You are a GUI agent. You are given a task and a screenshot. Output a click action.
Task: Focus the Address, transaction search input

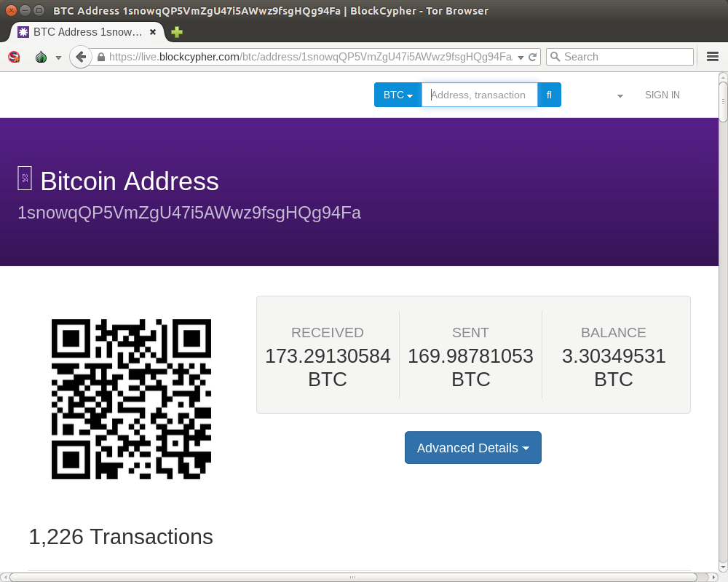(x=479, y=95)
